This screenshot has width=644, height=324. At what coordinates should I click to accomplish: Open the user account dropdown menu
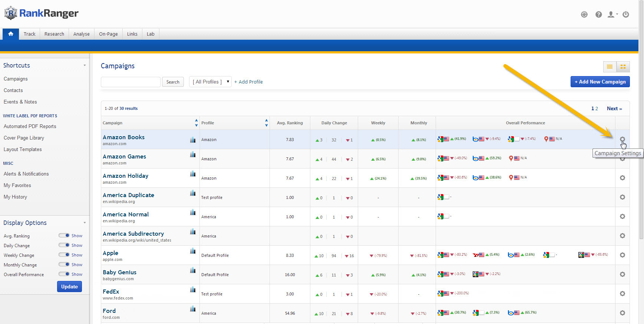(x=612, y=14)
